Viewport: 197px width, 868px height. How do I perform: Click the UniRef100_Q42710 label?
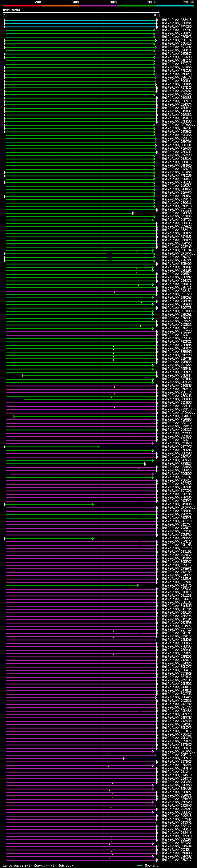(177, 521)
